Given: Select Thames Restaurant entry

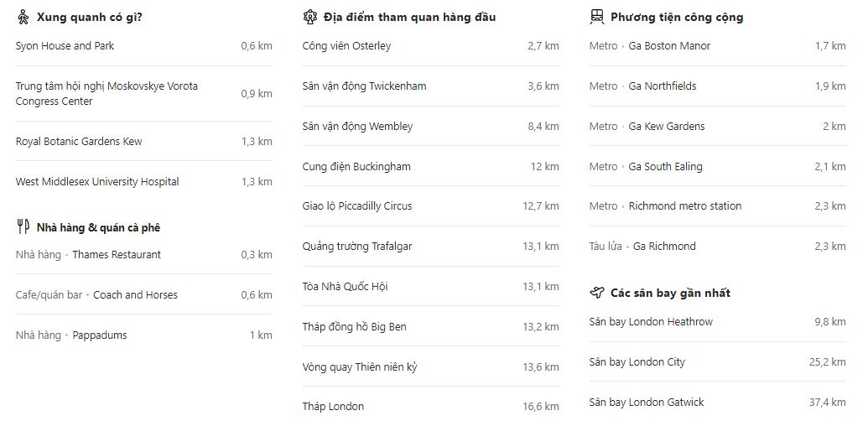Looking at the screenshot, I should [144, 254].
